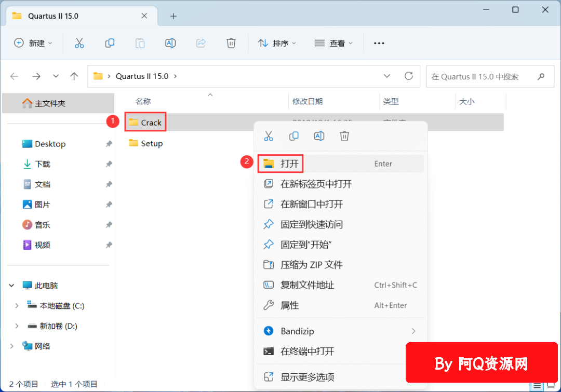
Task: Click the Rename icon in the context menu
Action: [319, 136]
